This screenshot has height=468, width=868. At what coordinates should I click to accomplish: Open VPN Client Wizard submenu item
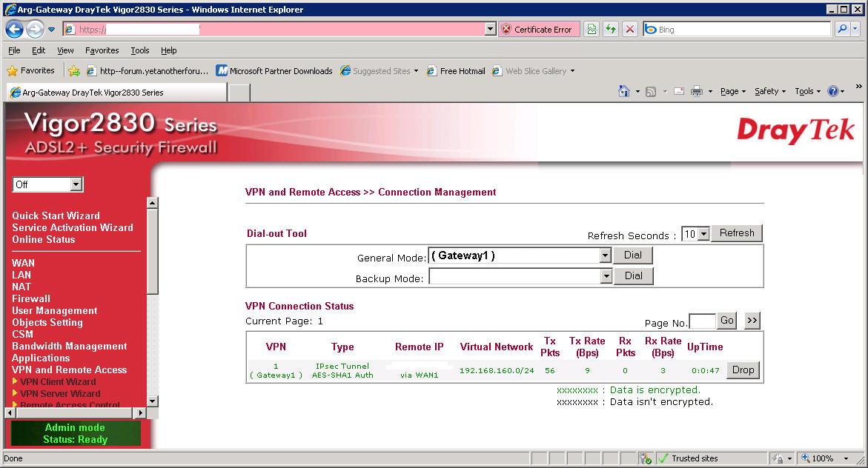pyautogui.click(x=58, y=381)
